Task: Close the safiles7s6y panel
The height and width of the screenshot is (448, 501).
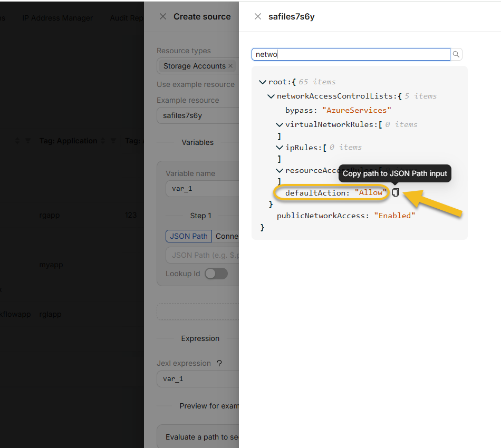Action: click(258, 17)
